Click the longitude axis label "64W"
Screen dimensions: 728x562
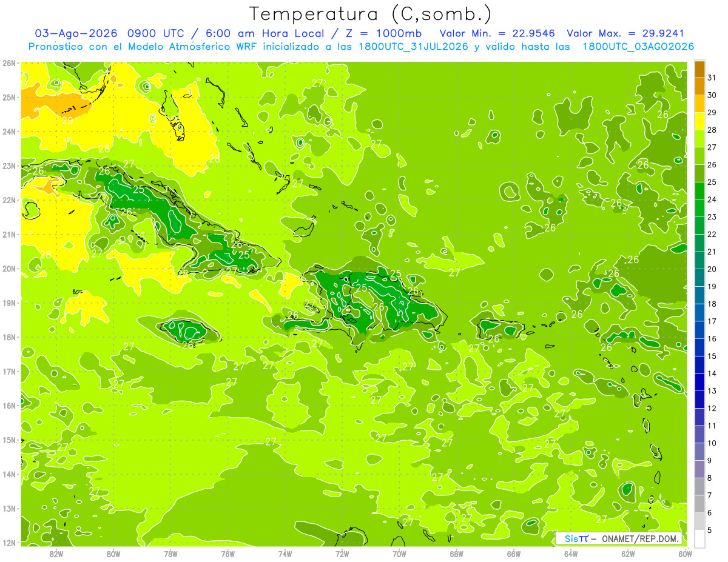[x=571, y=554]
